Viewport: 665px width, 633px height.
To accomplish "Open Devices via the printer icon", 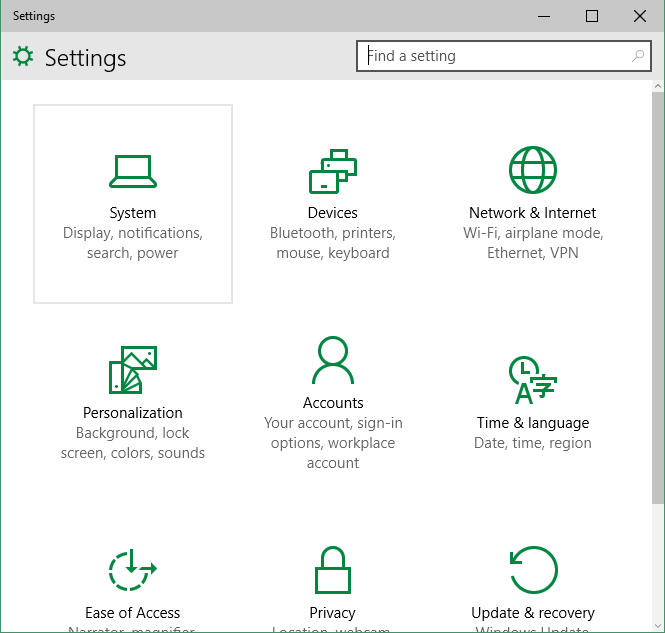I will pos(333,171).
